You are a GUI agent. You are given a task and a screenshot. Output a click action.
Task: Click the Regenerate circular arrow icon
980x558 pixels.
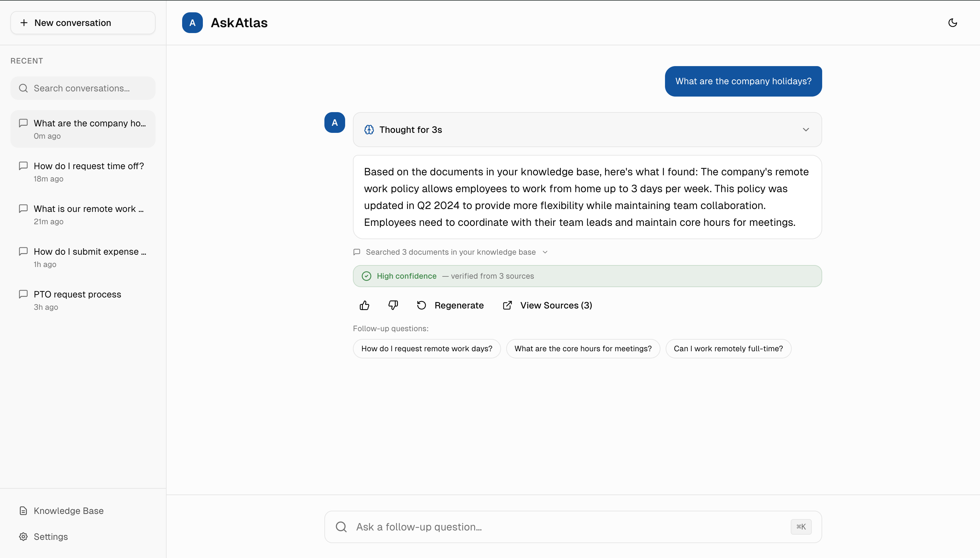pyautogui.click(x=422, y=306)
